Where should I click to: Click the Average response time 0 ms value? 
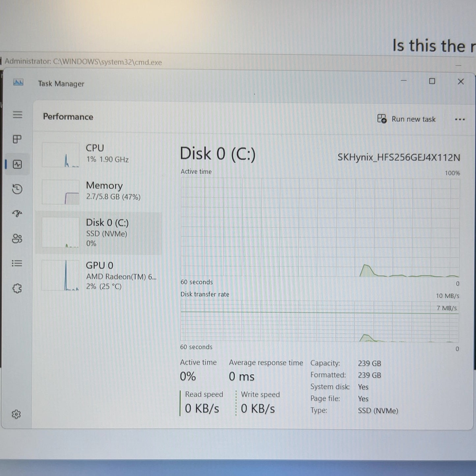coord(241,377)
